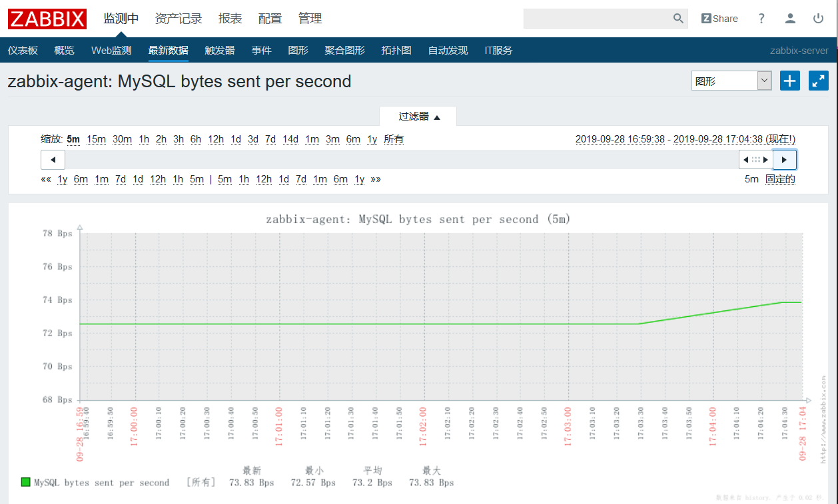The image size is (838, 504).
Task: Set zoom to 15m
Action: 97,139
